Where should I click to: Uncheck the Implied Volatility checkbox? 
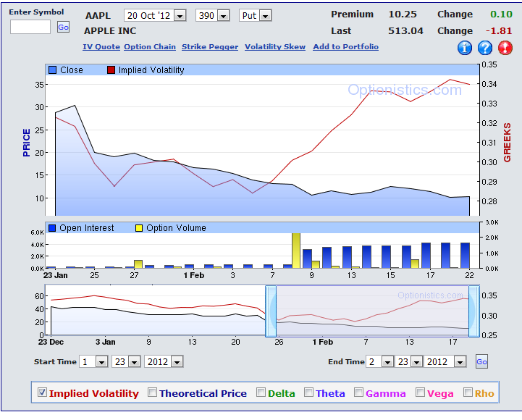(42, 392)
